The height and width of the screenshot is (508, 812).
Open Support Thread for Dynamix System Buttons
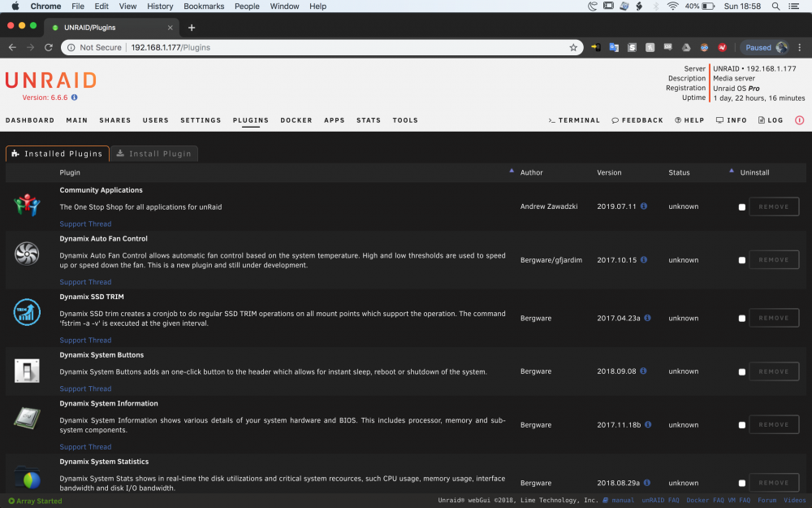pos(85,389)
